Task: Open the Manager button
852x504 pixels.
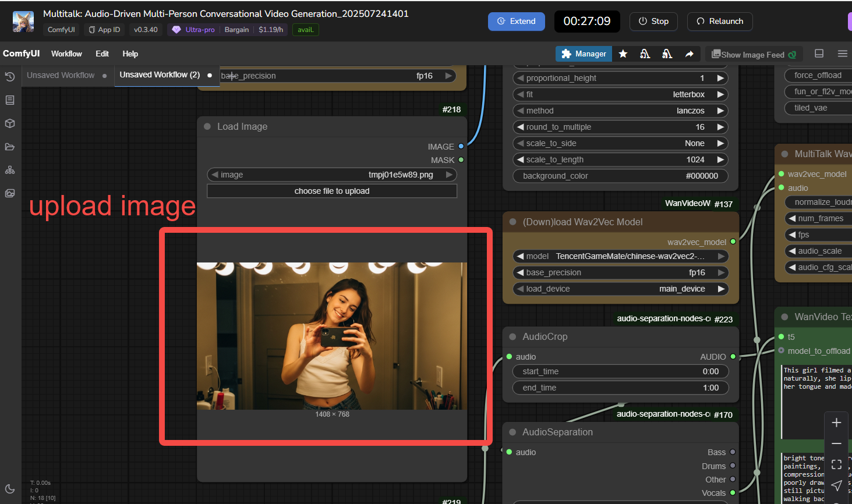Action: [584, 54]
